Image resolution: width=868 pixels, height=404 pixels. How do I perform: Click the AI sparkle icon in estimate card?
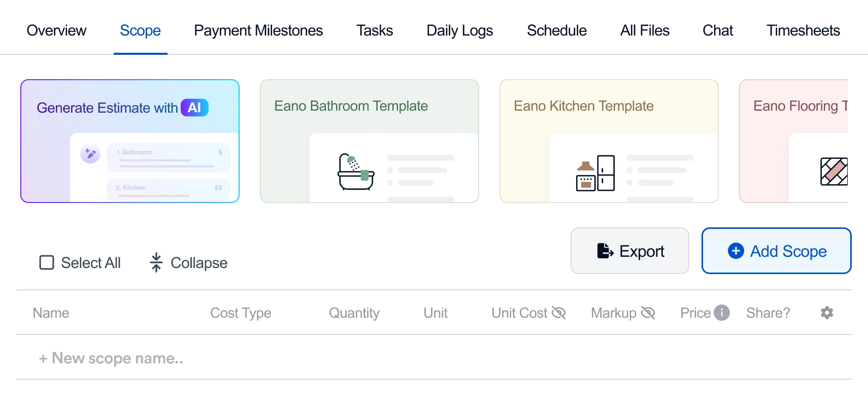point(90,153)
